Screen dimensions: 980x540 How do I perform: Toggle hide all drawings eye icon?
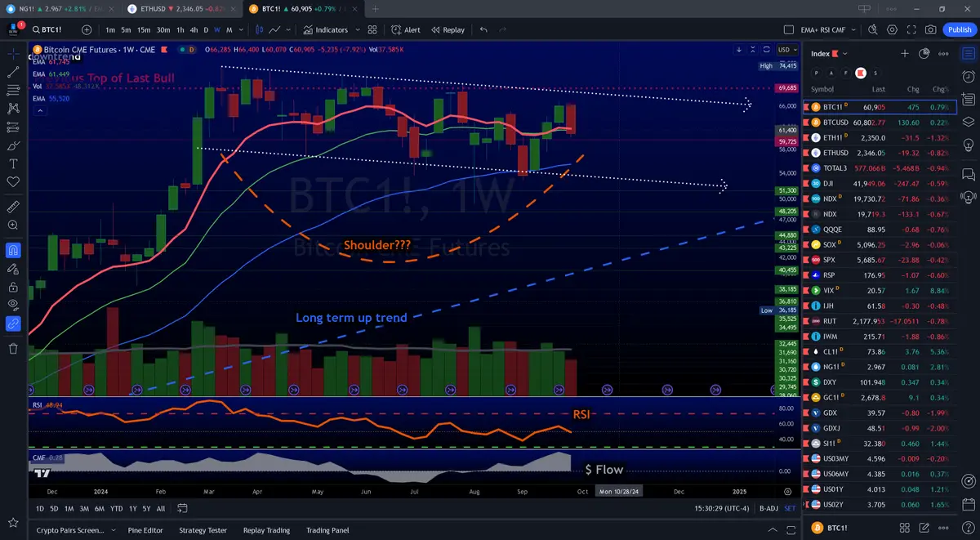pos(13,305)
